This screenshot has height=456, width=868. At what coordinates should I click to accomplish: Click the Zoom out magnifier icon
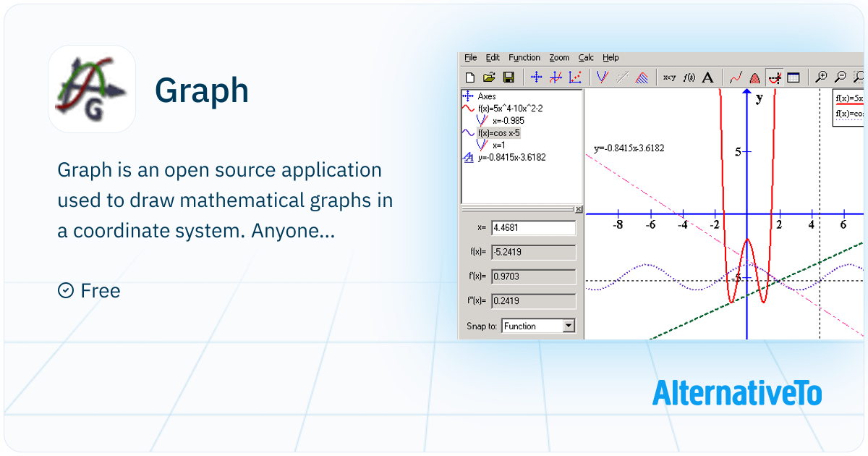(841, 77)
